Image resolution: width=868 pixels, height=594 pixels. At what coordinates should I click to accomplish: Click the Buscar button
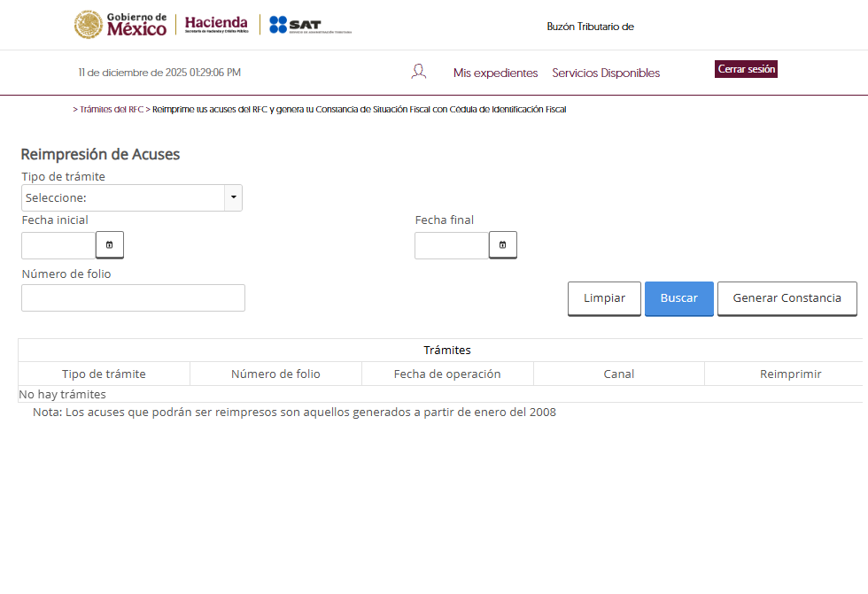pyautogui.click(x=678, y=298)
